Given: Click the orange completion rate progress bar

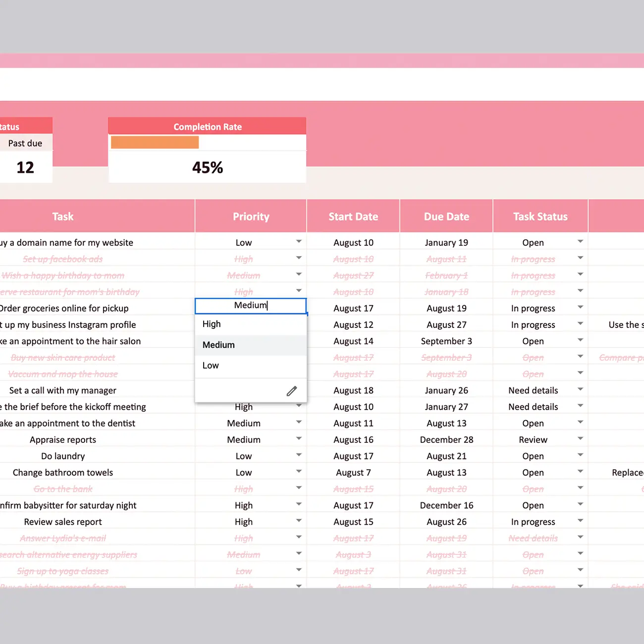Looking at the screenshot, I should tap(155, 143).
